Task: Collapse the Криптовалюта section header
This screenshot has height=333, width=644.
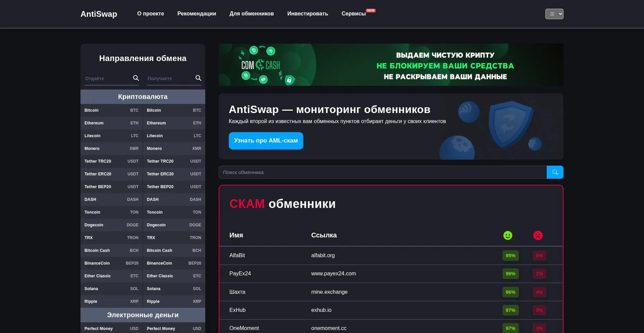Action: 143,97
